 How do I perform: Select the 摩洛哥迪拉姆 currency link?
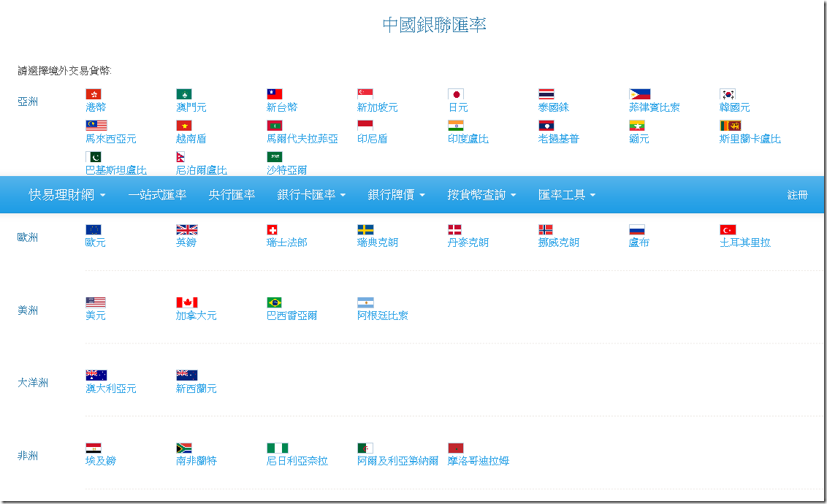[x=479, y=461]
